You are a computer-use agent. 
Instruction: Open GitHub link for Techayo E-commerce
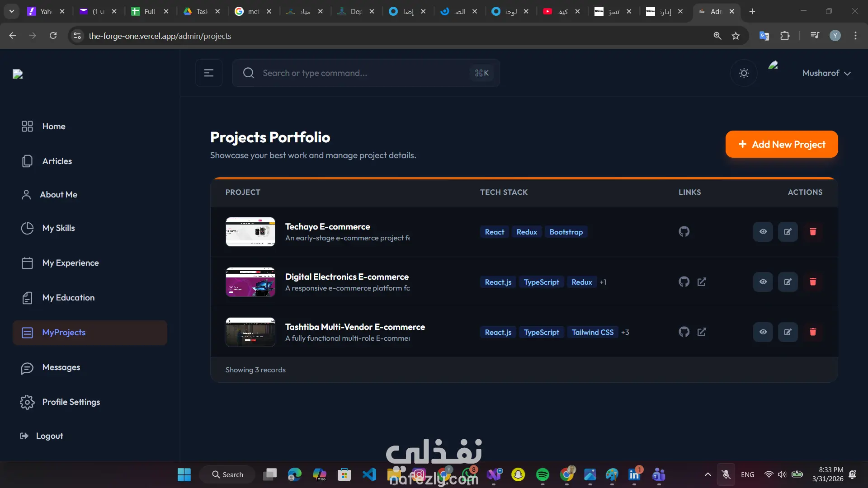point(684,232)
